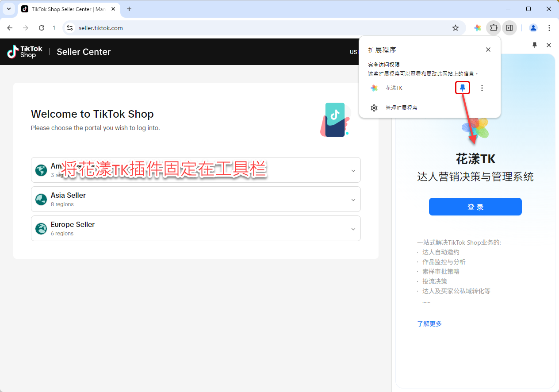This screenshot has width=559, height=392.
Task: Open 管理扩展程序 settings
Action: [401, 108]
